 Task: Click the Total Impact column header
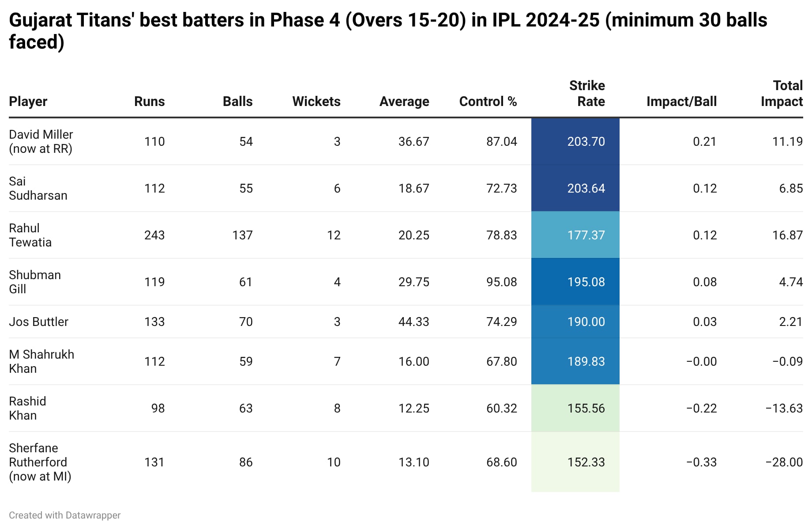point(782,94)
